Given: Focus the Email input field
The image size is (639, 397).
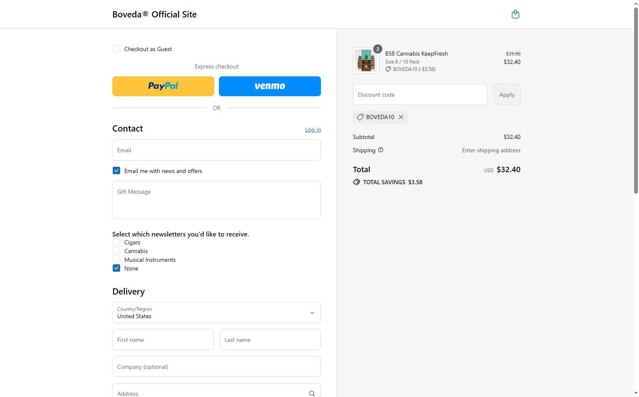Looking at the screenshot, I should [216, 150].
